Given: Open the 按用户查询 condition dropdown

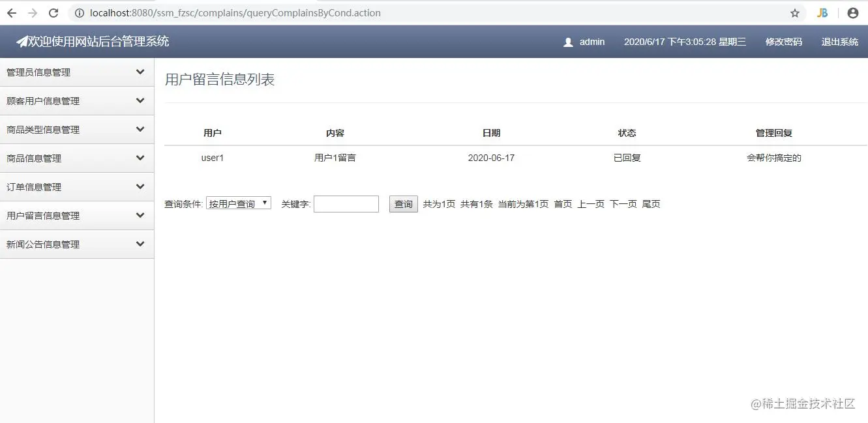Looking at the screenshot, I should pos(239,203).
